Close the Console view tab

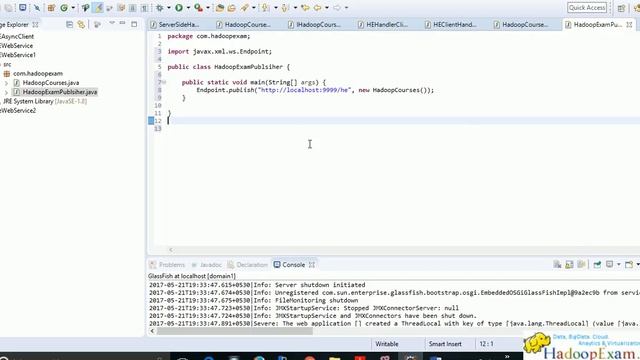point(312,264)
